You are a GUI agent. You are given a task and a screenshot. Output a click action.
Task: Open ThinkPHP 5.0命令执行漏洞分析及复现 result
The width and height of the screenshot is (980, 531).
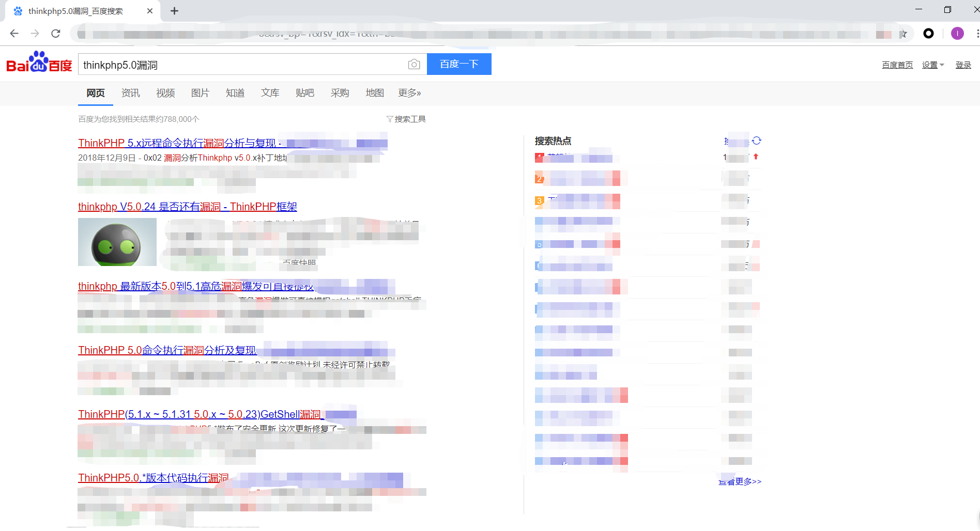(167, 350)
